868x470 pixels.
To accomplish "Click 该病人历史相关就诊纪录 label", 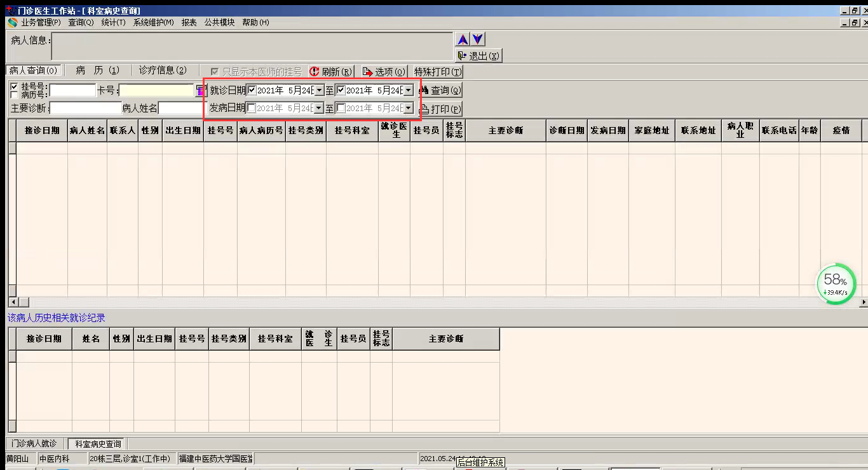I will (56, 318).
